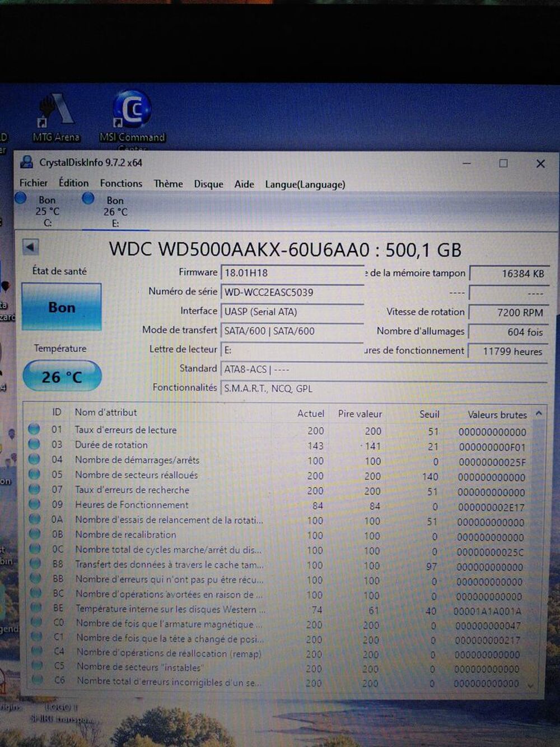This screenshot has width=560, height=747.
Task: Open the Langue(Language) menu
Action: click(x=305, y=184)
